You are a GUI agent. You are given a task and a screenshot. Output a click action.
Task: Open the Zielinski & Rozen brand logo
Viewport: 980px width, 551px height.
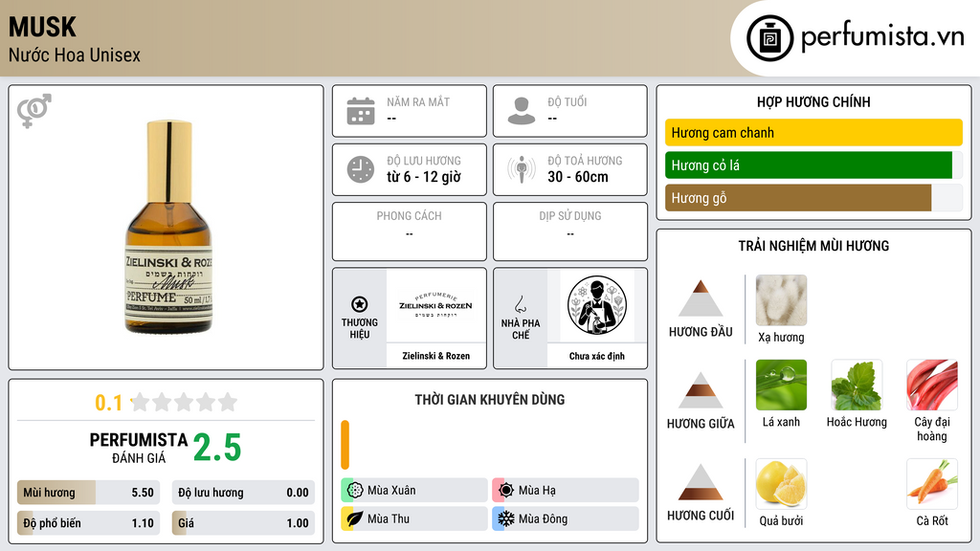click(x=435, y=305)
